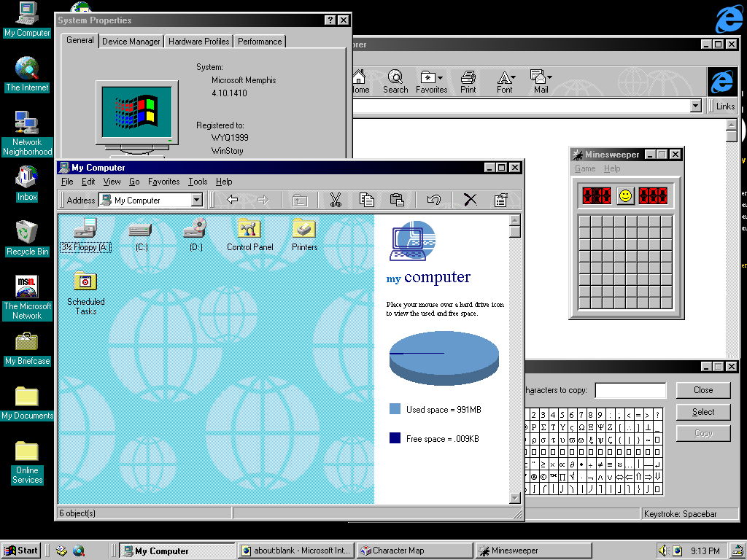Click the Select button in Character Map
The width and height of the screenshot is (747, 560).
[x=703, y=412]
